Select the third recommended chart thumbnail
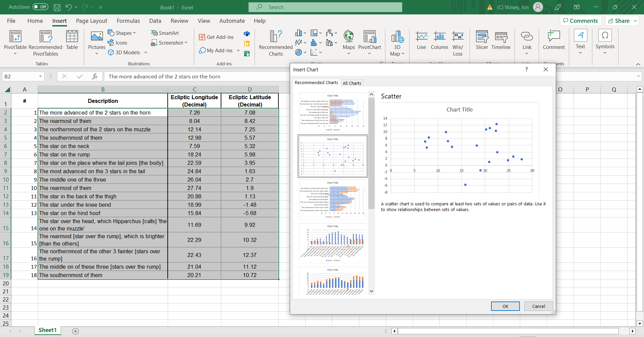 click(333, 200)
